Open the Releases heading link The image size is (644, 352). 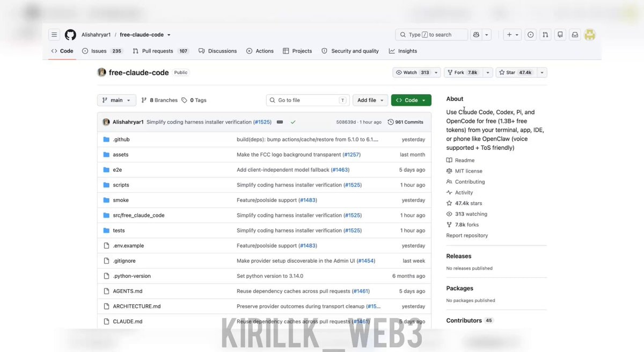pyautogui.click(x=459, y=256)
